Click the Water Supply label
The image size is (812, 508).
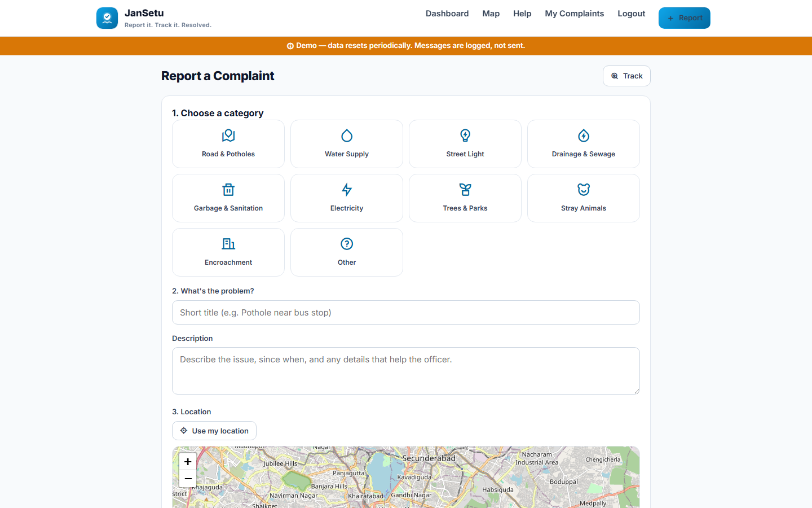coord(347,154)
